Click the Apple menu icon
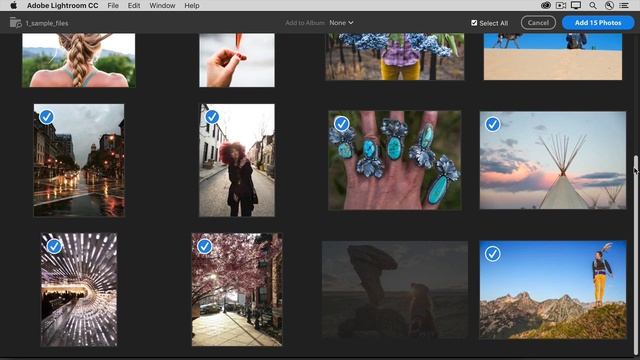The image size is (640, 360). pyautogui.click(x=13, y=5)
